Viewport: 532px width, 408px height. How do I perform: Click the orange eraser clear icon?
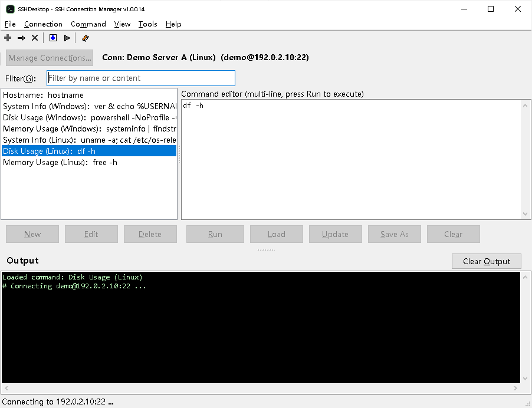point(85,38)
